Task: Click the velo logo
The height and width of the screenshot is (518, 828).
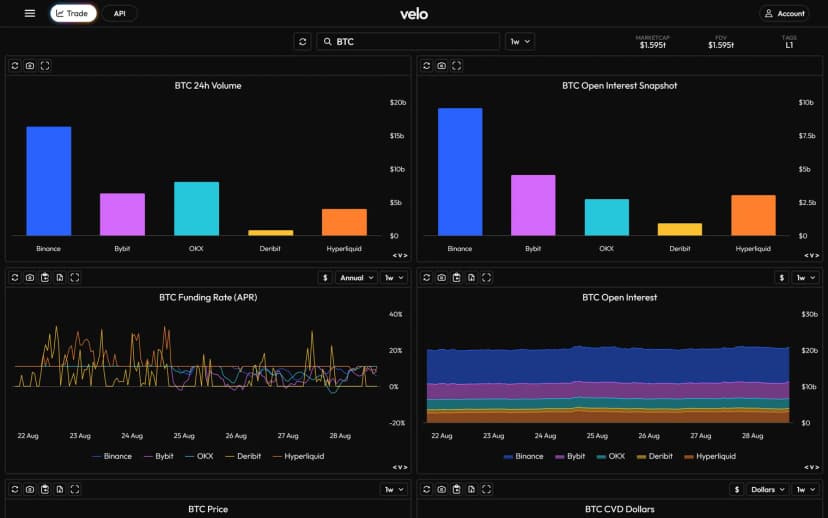Action: pos(414,14)
